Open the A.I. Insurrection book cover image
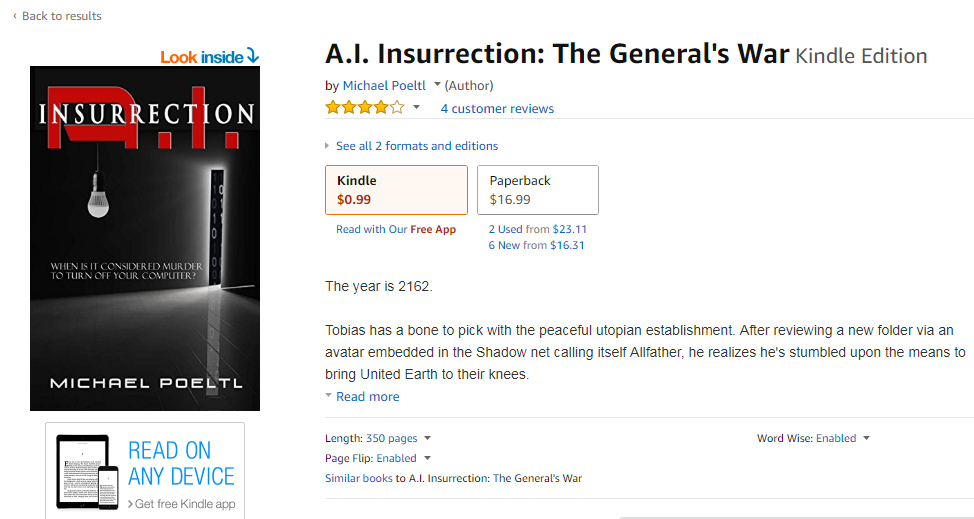This screenshot has height=519, width=974. click(145, 238)
